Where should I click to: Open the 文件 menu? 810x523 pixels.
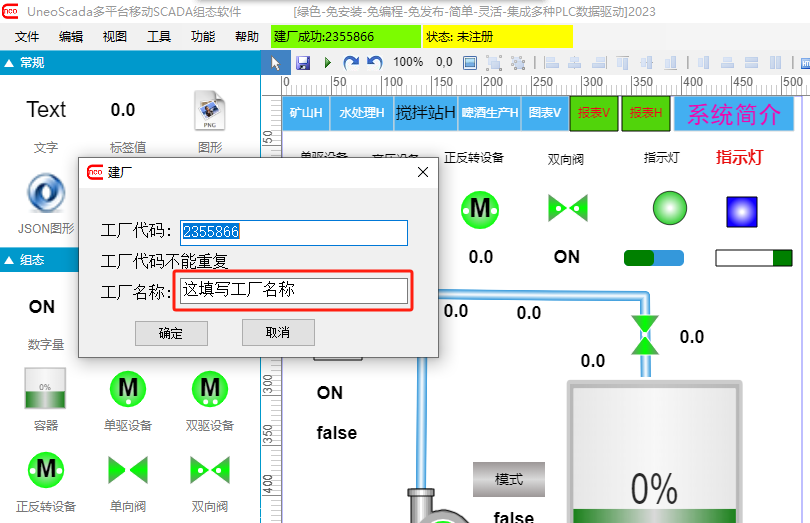pos(27,37)
